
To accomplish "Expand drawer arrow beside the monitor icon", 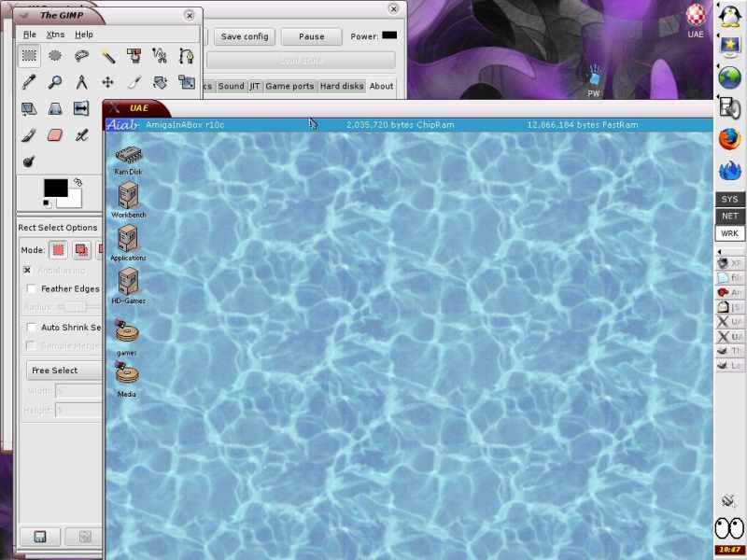I will [718, 36].
